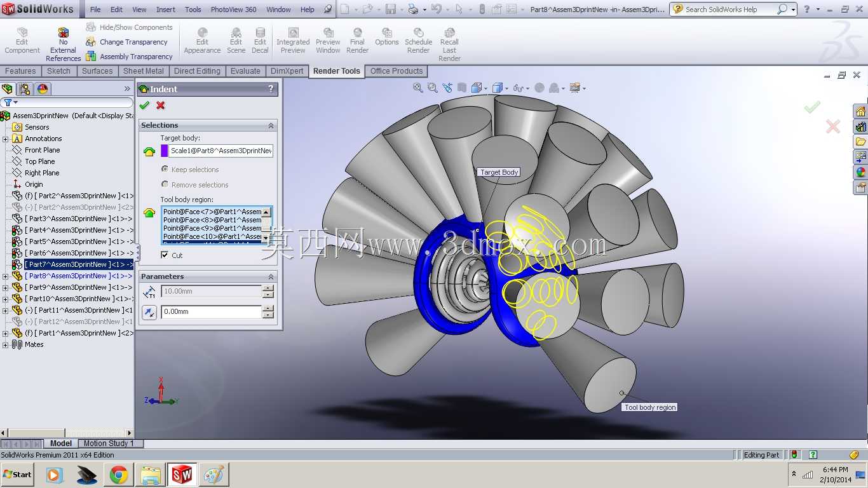Switch to the Sheet Metal tab

144,71
